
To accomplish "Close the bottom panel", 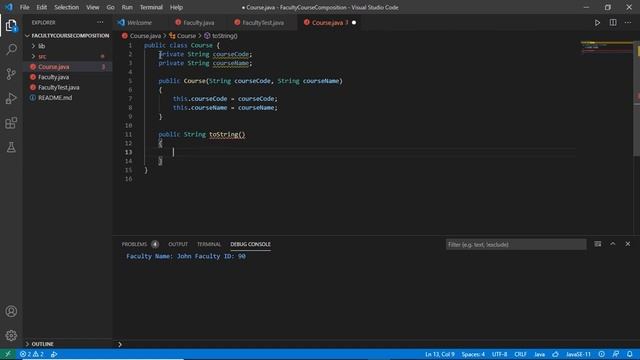I will (628, 244).
